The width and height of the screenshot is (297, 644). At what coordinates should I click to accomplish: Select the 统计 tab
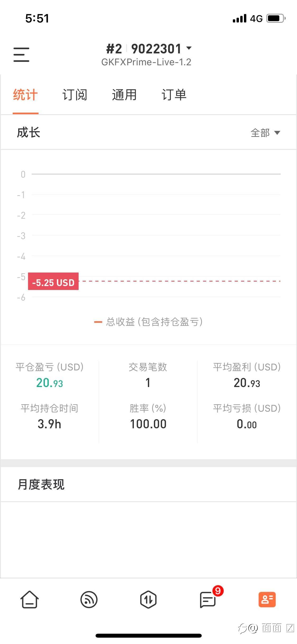click(25, 95)
